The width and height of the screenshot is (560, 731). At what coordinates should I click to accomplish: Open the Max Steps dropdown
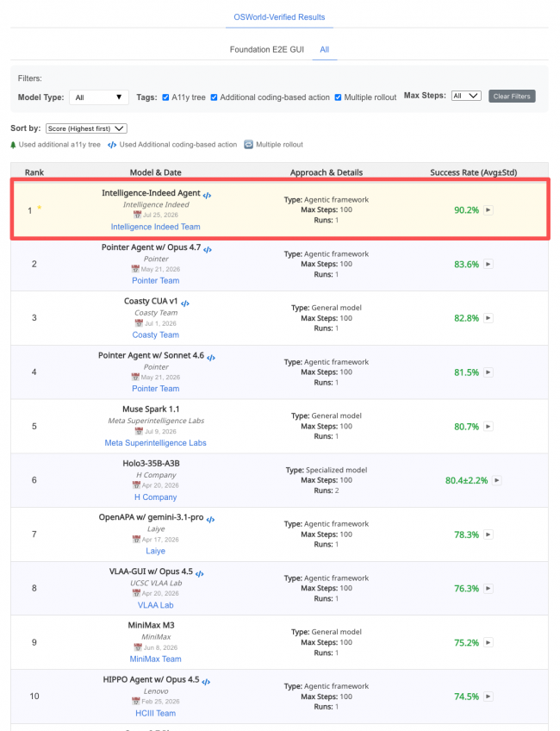coord(466,96)
